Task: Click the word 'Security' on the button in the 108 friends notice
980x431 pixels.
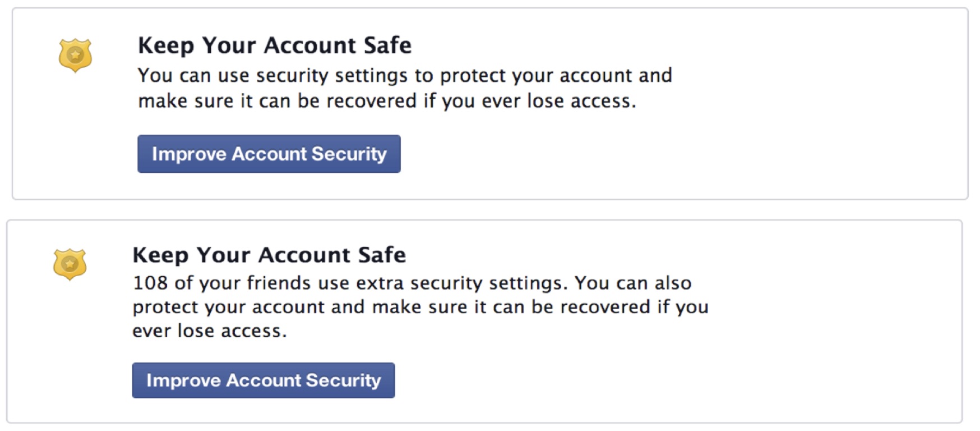Action: point(343,380)
